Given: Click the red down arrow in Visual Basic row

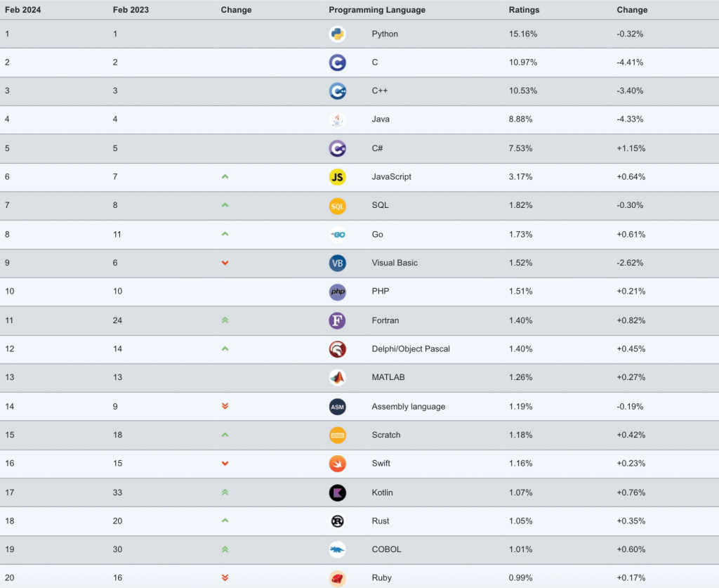Looking at the screenshot, I should (225, 263).
